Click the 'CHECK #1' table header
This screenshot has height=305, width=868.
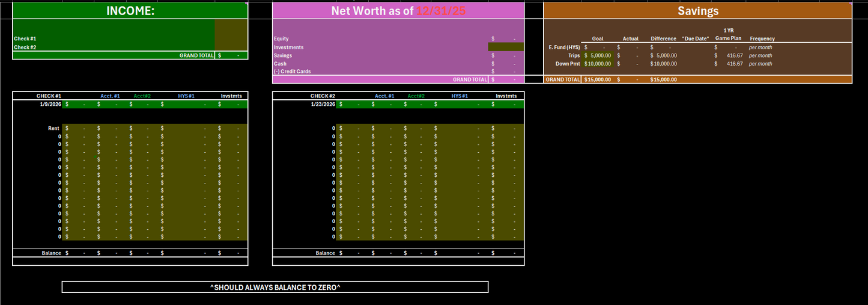coord(49,96)
